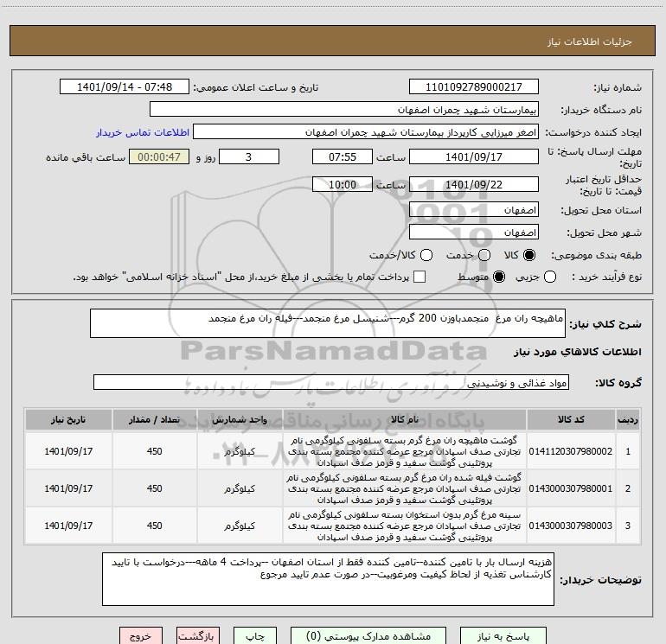This screenshot has width=666, height=644.
Task: Toggle the اسناد خزانه اسلامی payment checkbox
Action: point(419,277)
